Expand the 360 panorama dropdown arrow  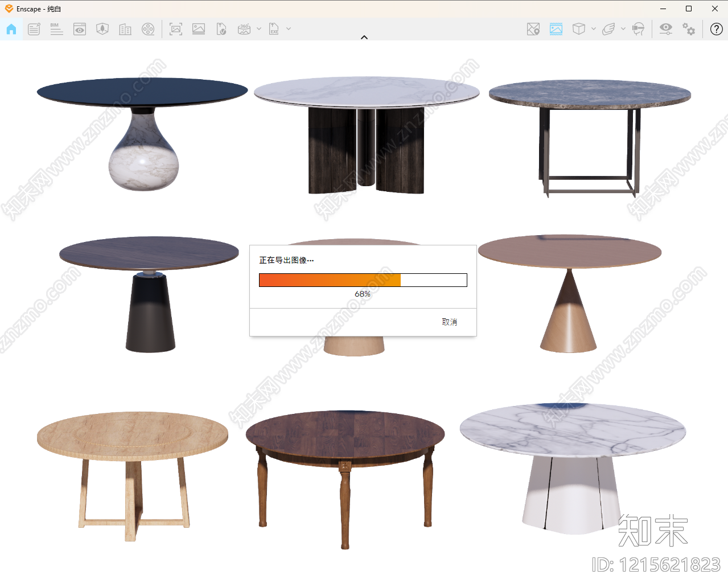click(259, 28)
